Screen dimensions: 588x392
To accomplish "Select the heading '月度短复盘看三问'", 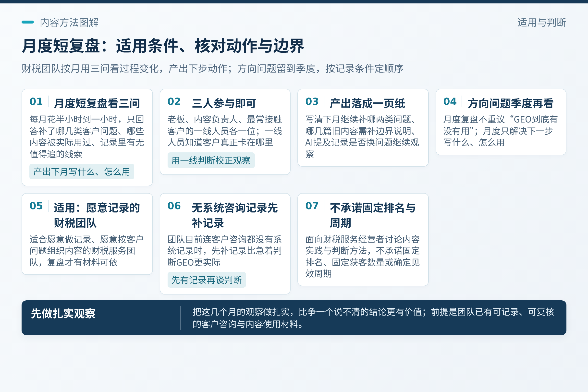I will pos(97,103).
